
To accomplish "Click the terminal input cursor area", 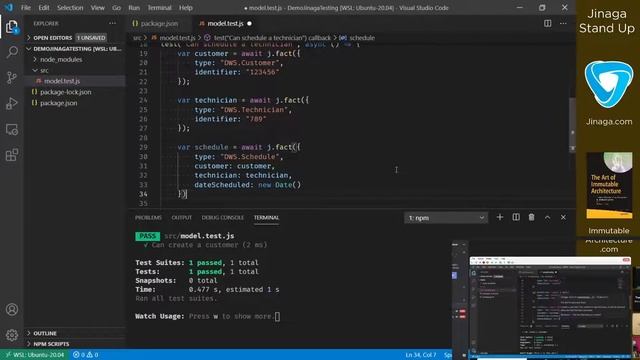I will pyautogui.click(x=278, y=316).
